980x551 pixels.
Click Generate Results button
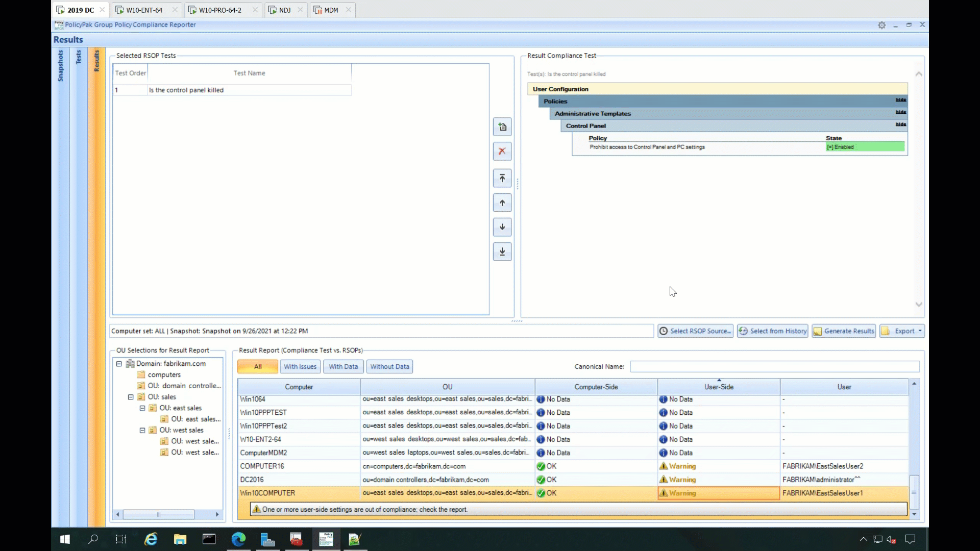click(844, 331)
